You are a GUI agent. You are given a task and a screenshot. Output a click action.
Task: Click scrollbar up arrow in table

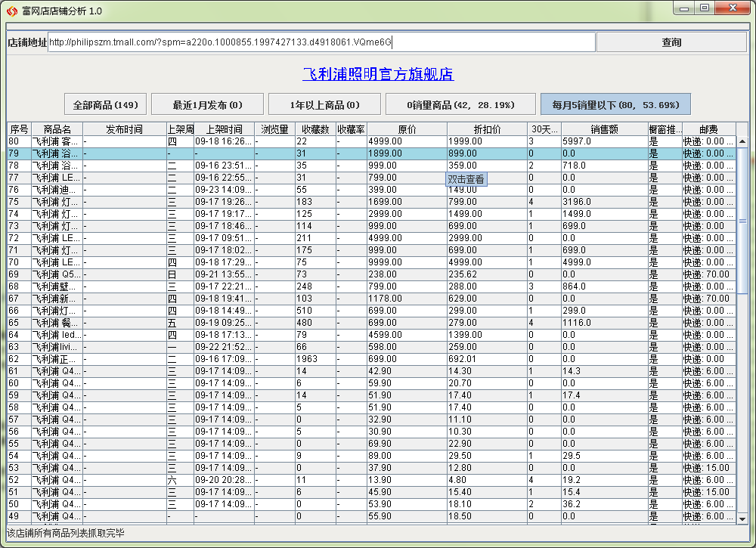click(x=742, y=141)
